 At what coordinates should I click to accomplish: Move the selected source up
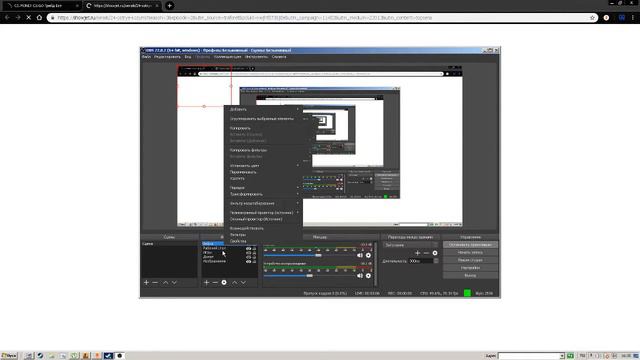(x=235, y=282)
